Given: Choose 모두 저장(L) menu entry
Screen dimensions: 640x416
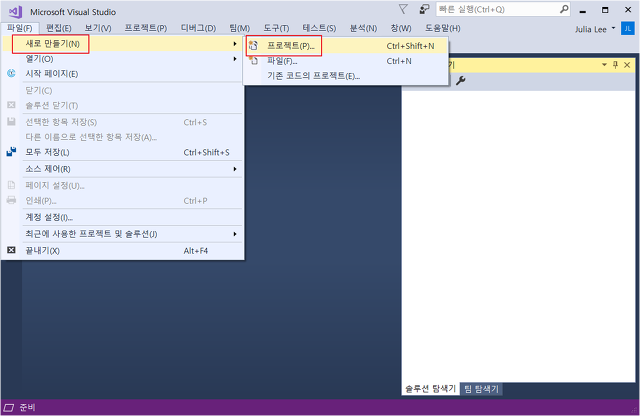Looking at the screenshot, I should tap(122, 152).
